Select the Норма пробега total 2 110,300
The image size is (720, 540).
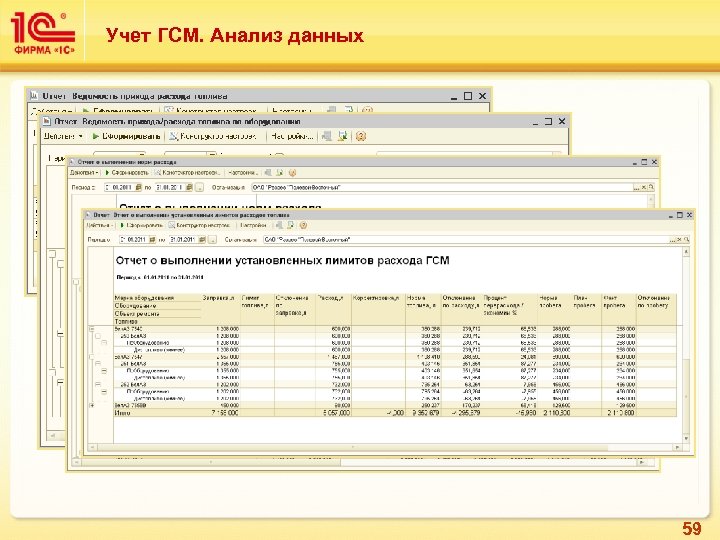[x=557, y=413]
